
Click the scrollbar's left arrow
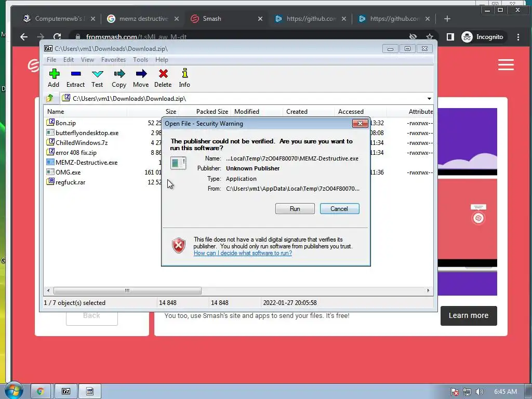pyautogui.click(x=48, y=290)
